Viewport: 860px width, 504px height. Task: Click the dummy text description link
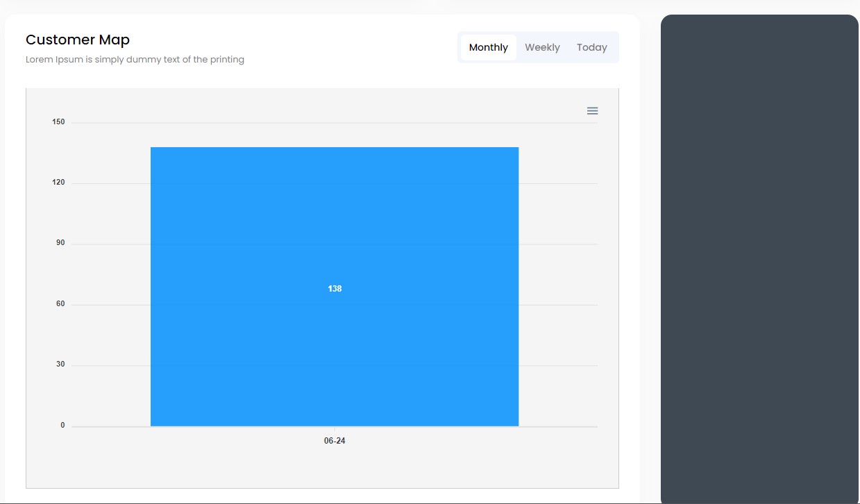click(x=134, y=59)
